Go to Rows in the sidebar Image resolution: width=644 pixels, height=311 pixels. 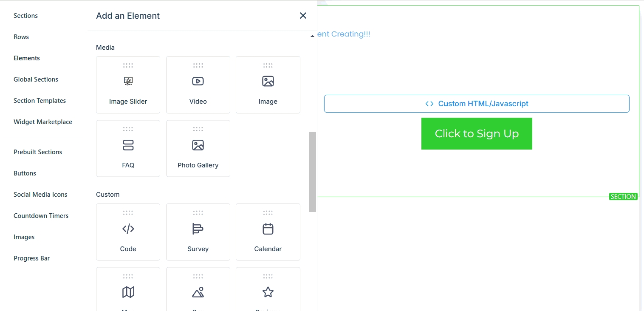pos(21,37)
